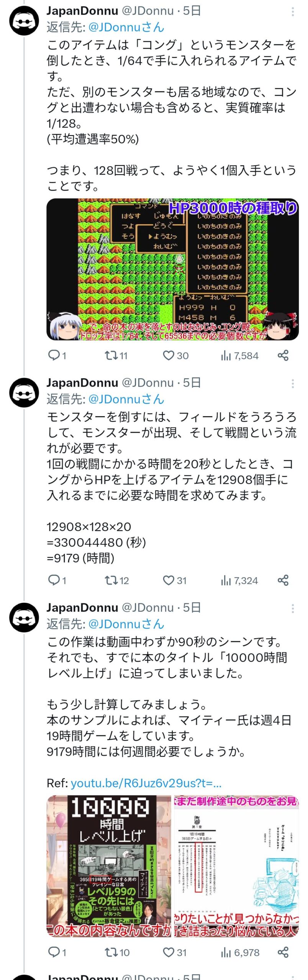Share the first tweet with game screenshot
Viewport: 308px width, 980px height.
pos(283,356)
